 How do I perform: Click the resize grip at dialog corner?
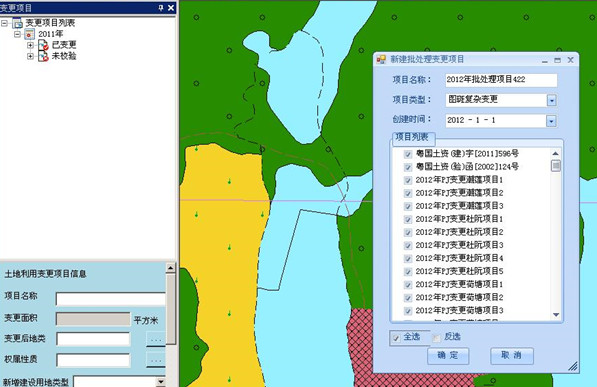573,366
